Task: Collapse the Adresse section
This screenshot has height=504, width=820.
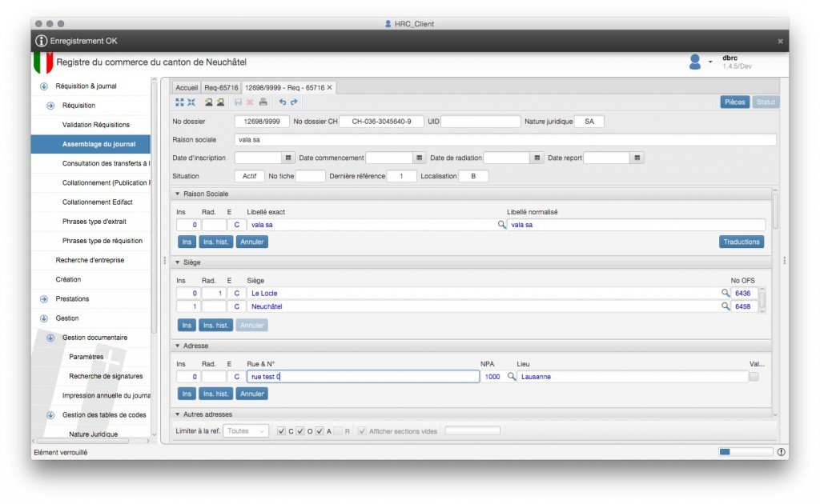Action: [177, 346]
